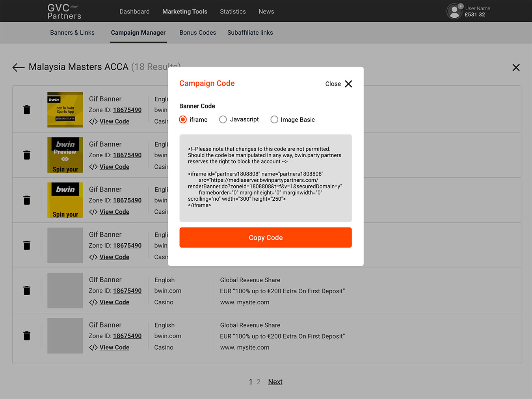Click the first bwin Sports App banner thumbnail
The image size is (532, 399).
(65, 110)
